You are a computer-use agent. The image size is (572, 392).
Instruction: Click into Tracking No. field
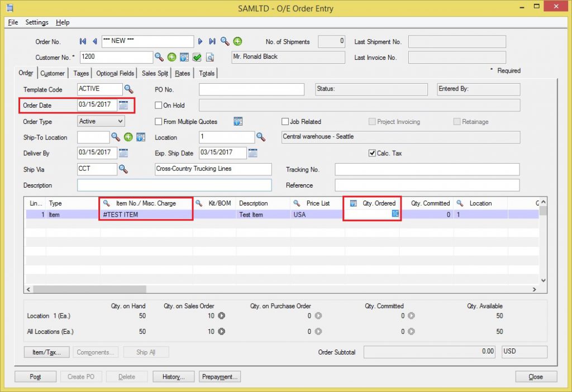click(427, 169)
